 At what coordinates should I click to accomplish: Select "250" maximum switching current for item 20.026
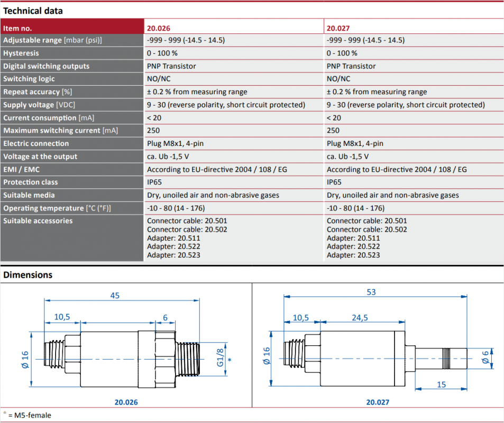coord(153,131)
